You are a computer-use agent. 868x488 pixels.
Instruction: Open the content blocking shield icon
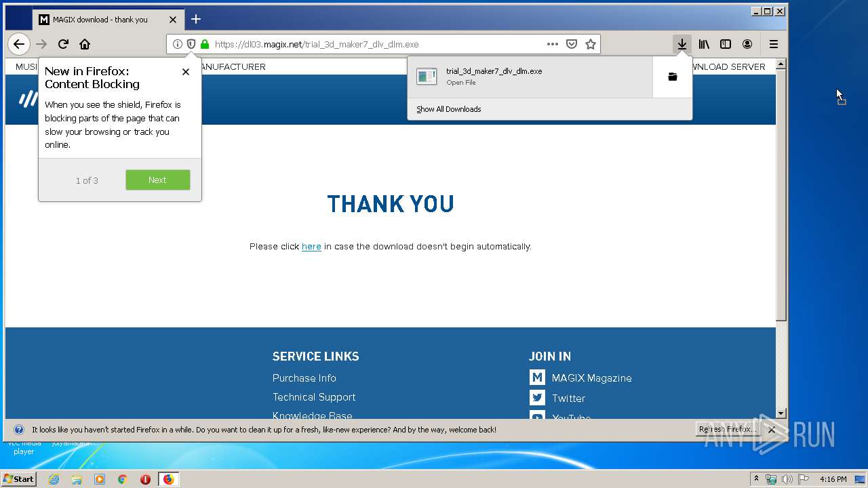tap(191, 44)
